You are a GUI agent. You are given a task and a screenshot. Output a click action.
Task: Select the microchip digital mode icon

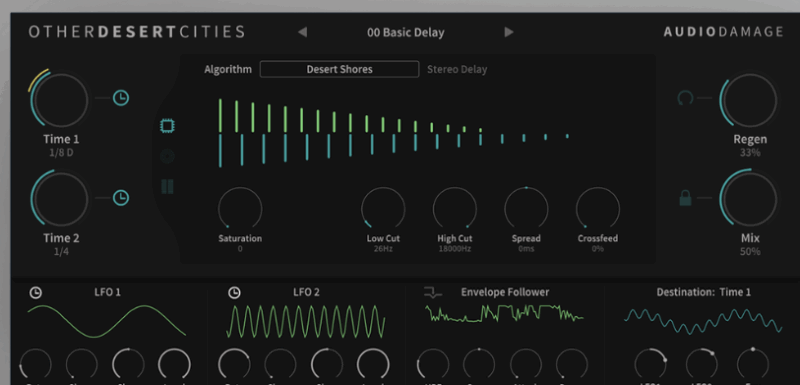[167, 125]
